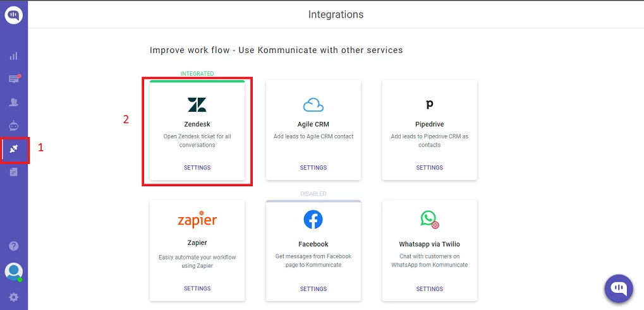Open the analytics bar chart sidebar icon
This screenshot has height=310, width=644.
(x=13, y=56)
